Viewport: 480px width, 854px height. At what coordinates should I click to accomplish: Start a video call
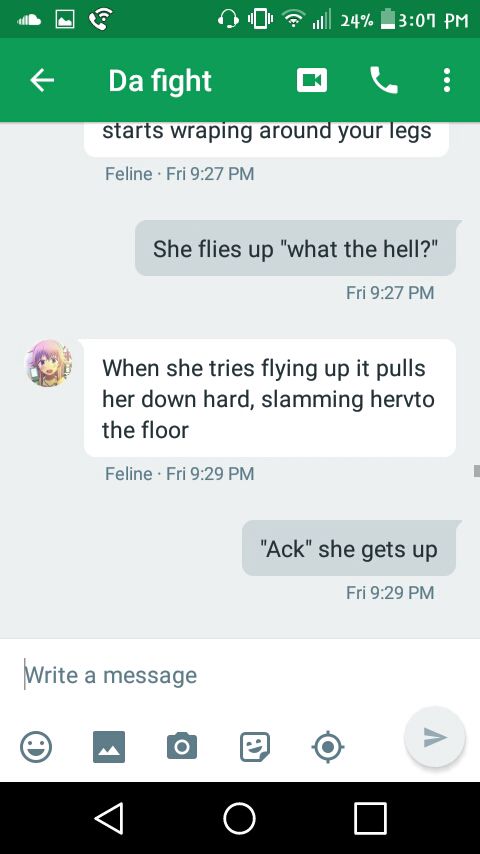(x=312, y=81)
